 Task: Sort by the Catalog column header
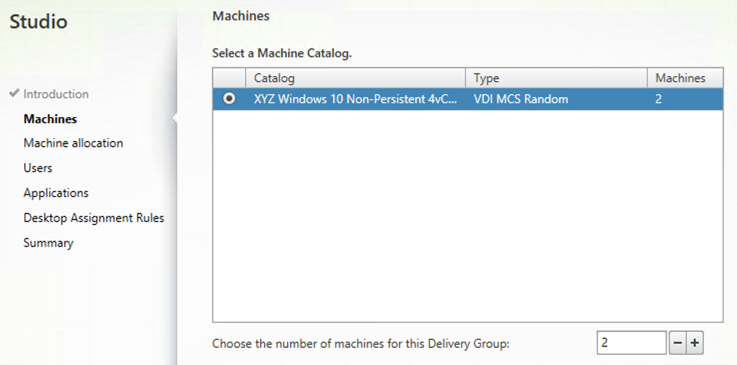[356, 78]
